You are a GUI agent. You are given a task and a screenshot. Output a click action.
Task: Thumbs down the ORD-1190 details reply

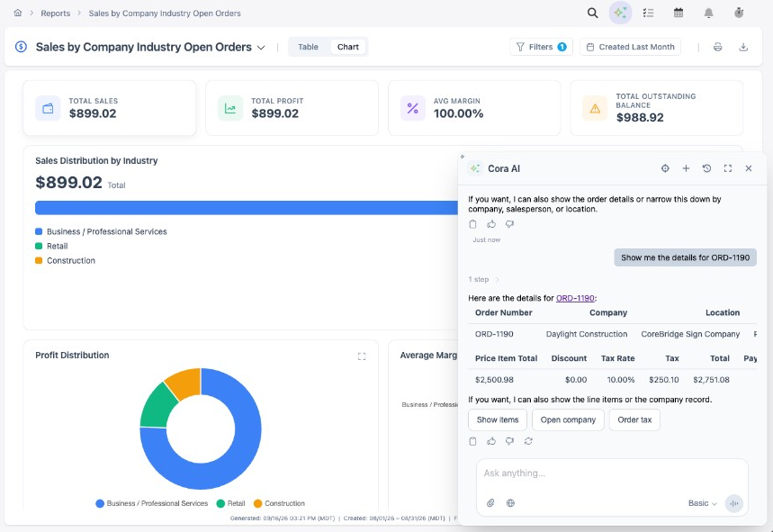pyautogui.click(x=509, y=441)
